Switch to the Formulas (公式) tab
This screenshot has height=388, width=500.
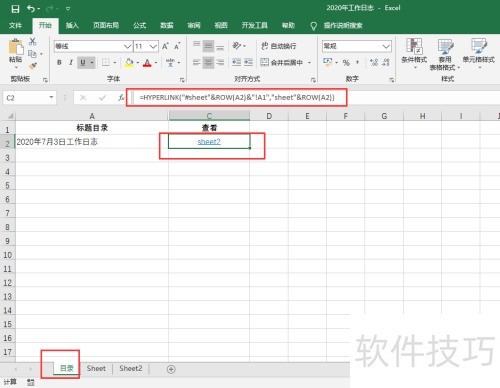[139, 25]
